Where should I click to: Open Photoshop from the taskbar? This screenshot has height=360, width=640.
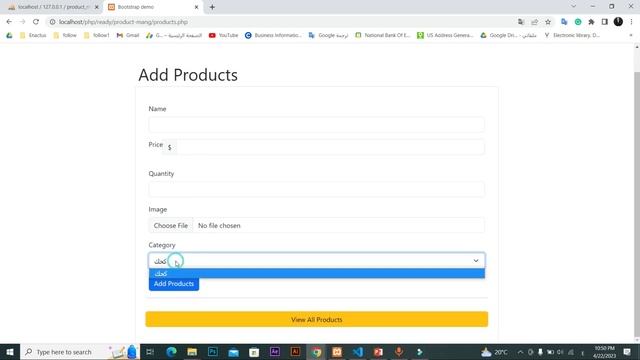[213, 352]
